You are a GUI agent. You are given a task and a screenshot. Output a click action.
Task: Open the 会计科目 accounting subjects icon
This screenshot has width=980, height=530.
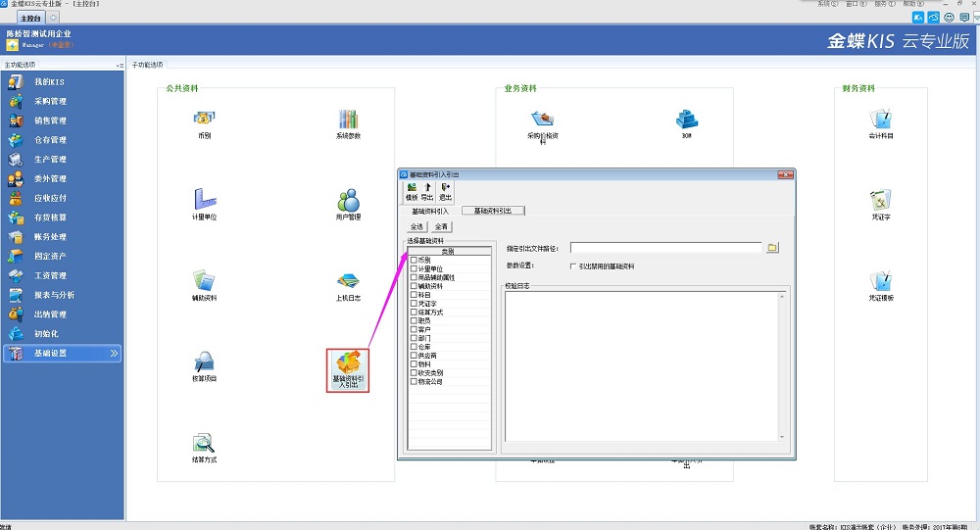pyautogui.click(x=881, y=120)
